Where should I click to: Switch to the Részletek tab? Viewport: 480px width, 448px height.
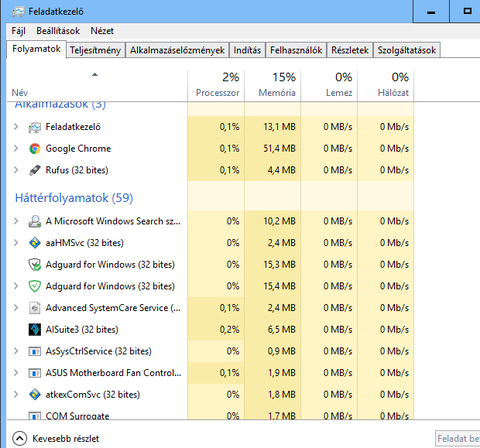coord(350,50)
